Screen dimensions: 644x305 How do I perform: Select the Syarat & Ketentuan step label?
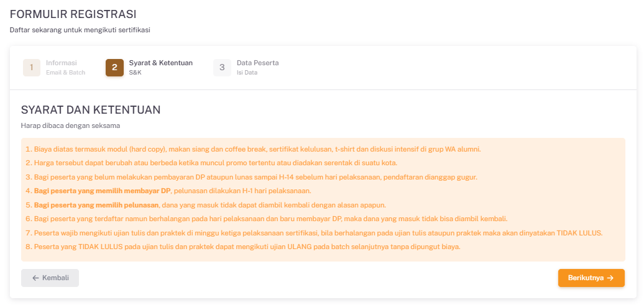point(160,63)
